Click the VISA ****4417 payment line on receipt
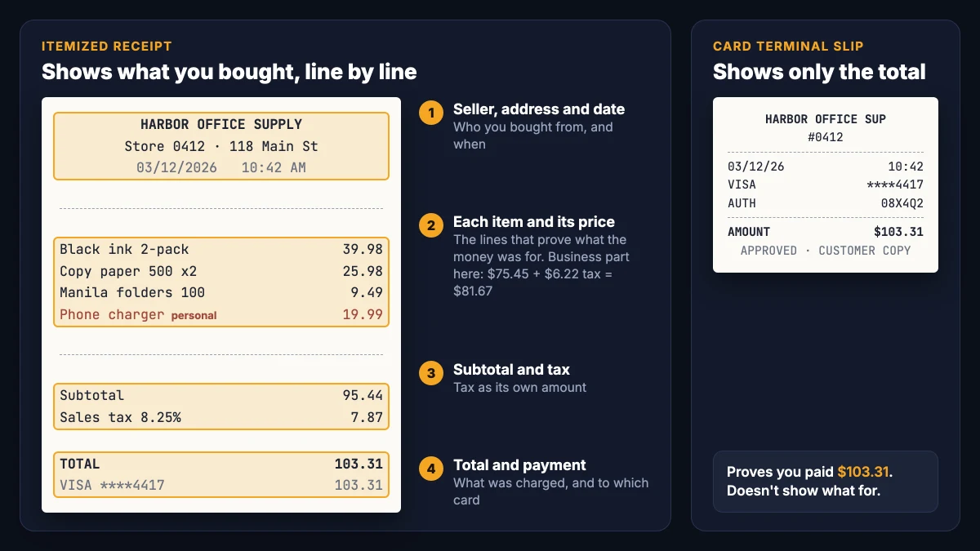Image resolution: width=980 pixels, height=551 pixels. [x=221, y=485]
